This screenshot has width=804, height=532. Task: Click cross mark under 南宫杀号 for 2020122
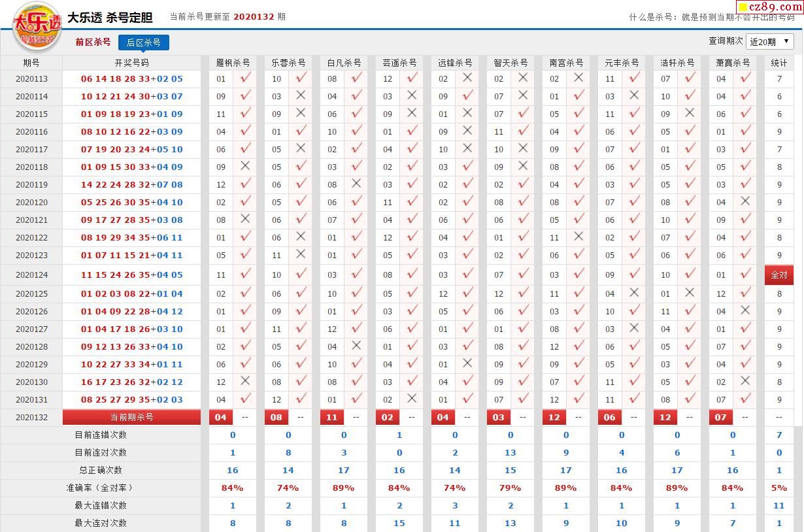(x=578, y=237)
